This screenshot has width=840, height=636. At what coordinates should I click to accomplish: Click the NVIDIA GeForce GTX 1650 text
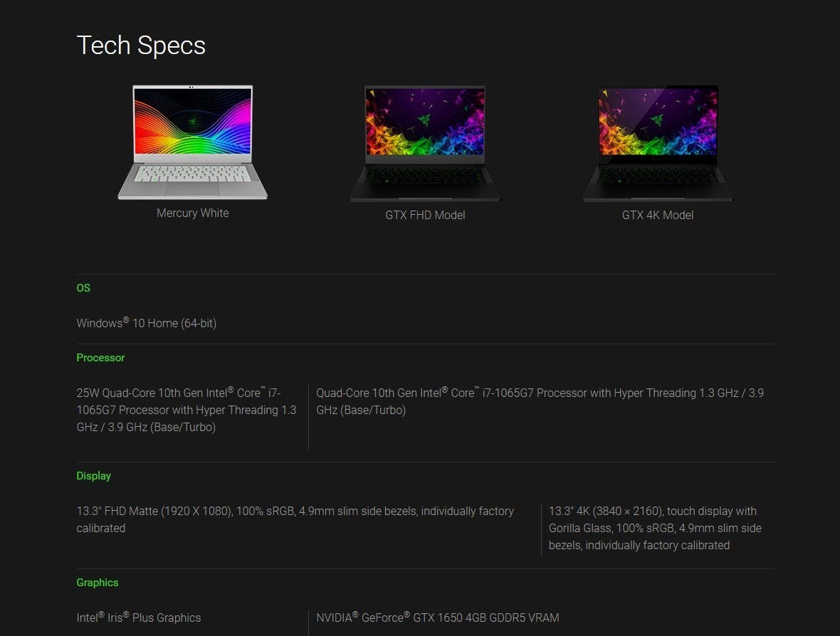point(438,618)
